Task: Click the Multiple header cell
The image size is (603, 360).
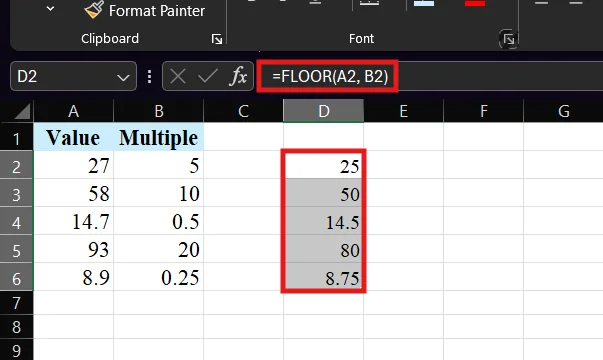Action: point(158,137)
